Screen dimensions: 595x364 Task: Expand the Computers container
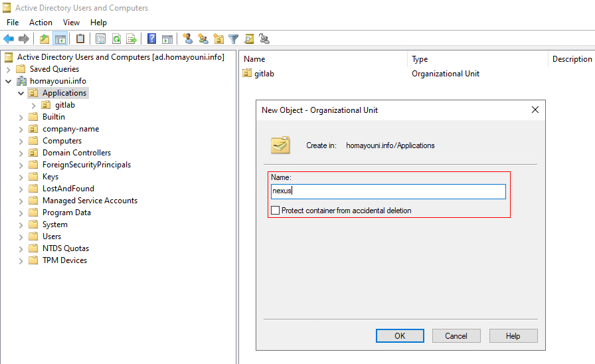tap(21, 141)
